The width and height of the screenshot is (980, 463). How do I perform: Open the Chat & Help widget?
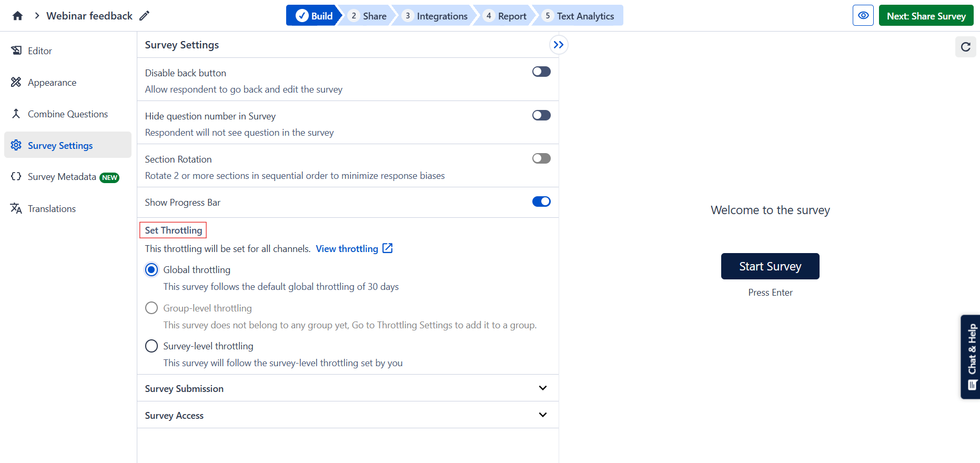971,357
